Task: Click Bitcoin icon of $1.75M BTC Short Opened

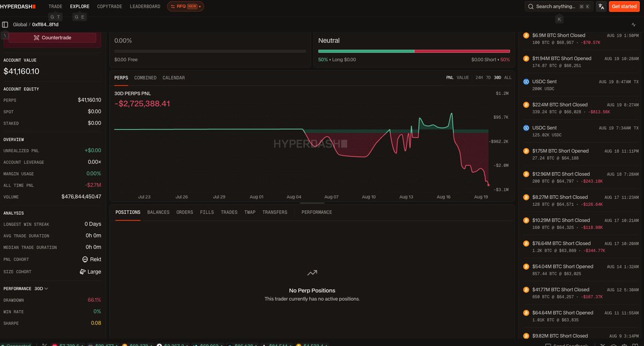Action: (526, 151)
